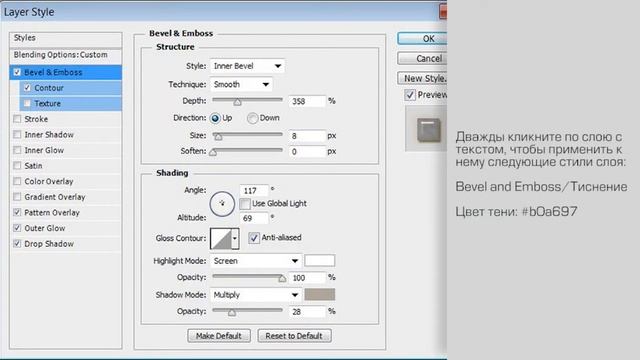Image resolution: width=640 pixels, height=360 pixels.
Task: Click the angle and altitude dial
Action: pyautogui.click(x=222, y=203)
